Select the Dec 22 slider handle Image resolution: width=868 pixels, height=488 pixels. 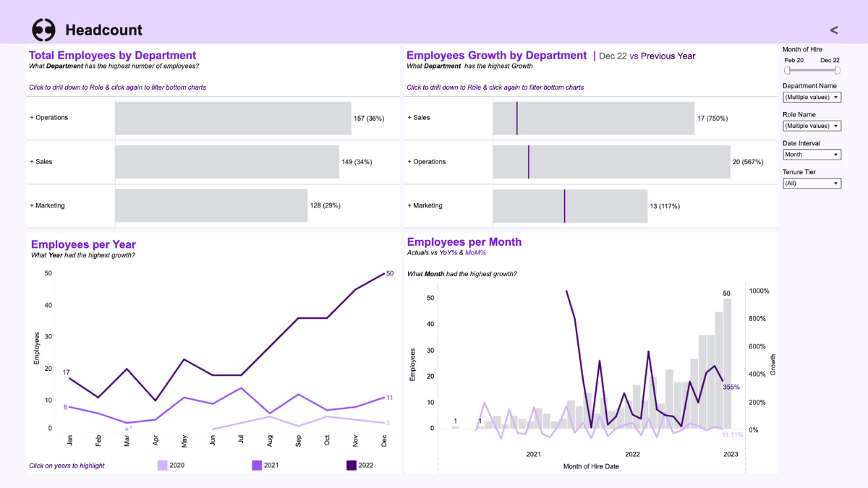pos(838,70)
